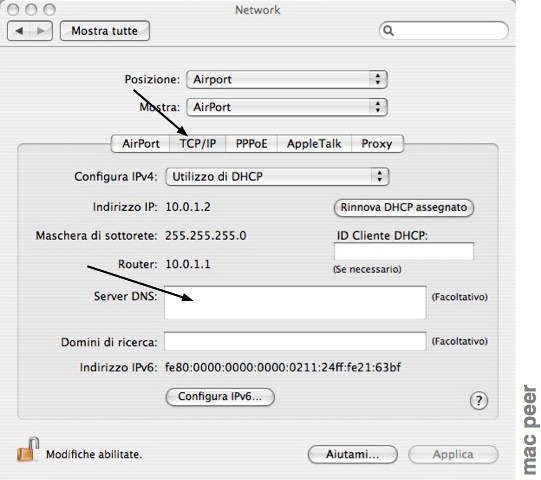Click the subnet mask 255.255.255.0
This screenshot has width=541, height=480.
pos(206,236)
